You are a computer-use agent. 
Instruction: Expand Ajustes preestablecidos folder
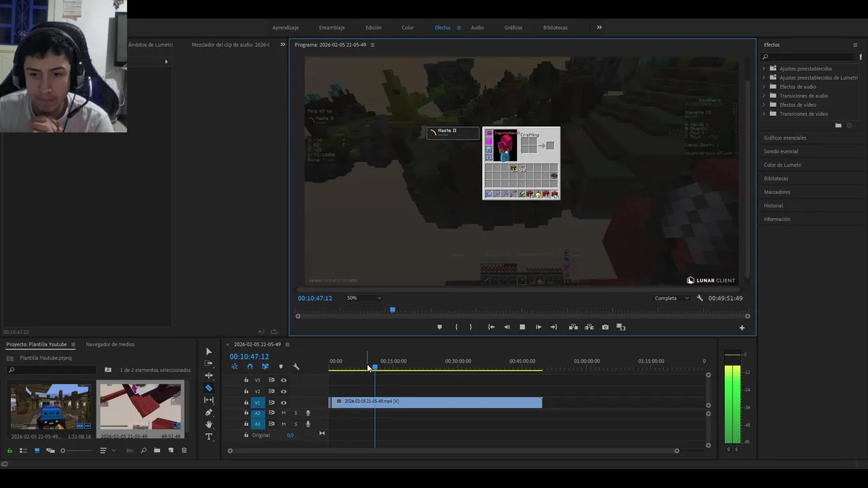coord(764,68)
